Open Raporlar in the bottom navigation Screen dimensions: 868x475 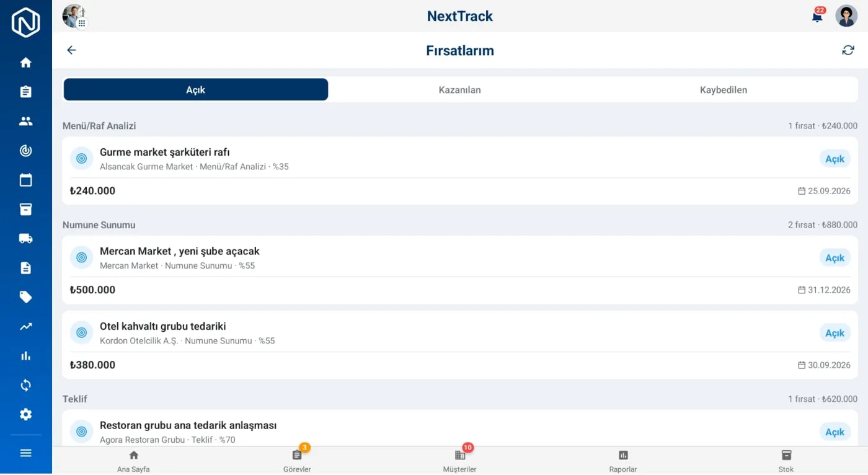point(623,461)
